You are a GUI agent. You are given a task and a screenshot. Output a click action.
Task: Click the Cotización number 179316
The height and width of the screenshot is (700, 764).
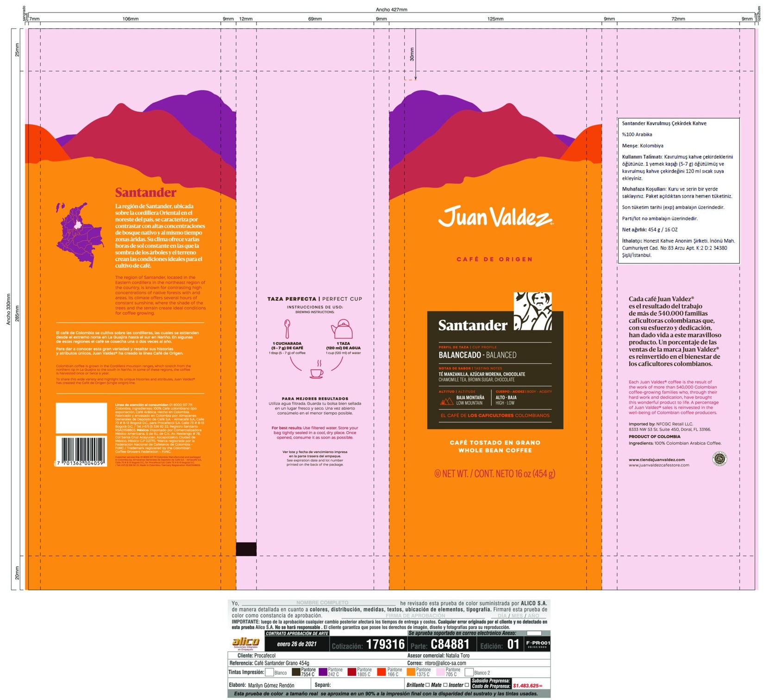coord(385,644)
